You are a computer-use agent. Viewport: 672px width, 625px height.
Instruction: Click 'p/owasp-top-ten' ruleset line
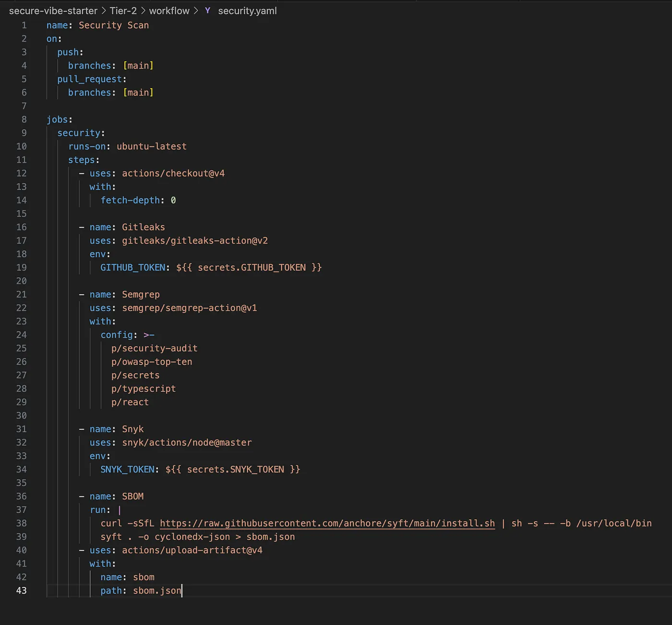152,362
